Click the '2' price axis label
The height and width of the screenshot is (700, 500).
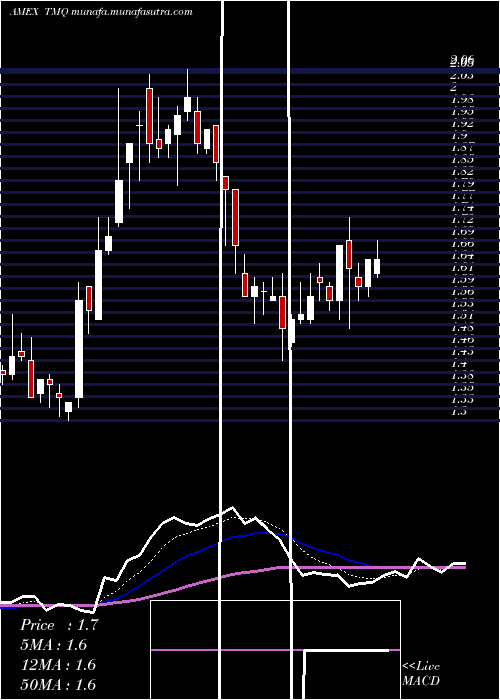[x=454, y=88]
